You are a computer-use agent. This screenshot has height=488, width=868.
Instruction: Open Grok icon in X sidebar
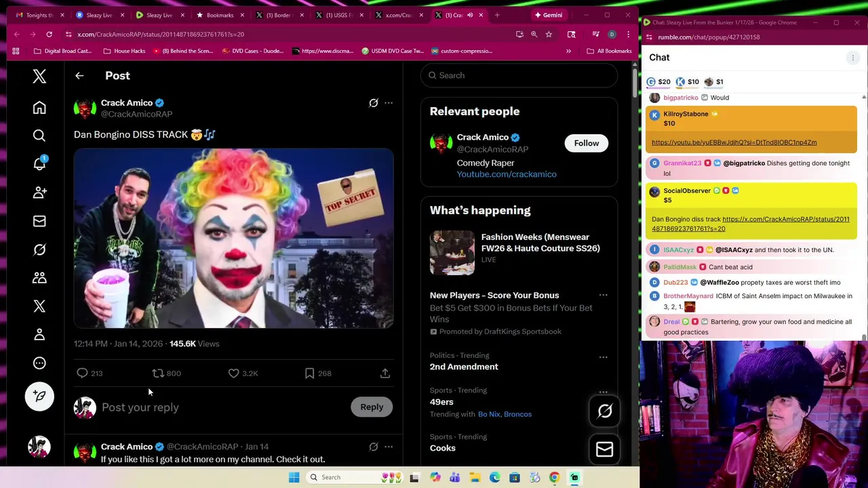[x=39, y=249]
